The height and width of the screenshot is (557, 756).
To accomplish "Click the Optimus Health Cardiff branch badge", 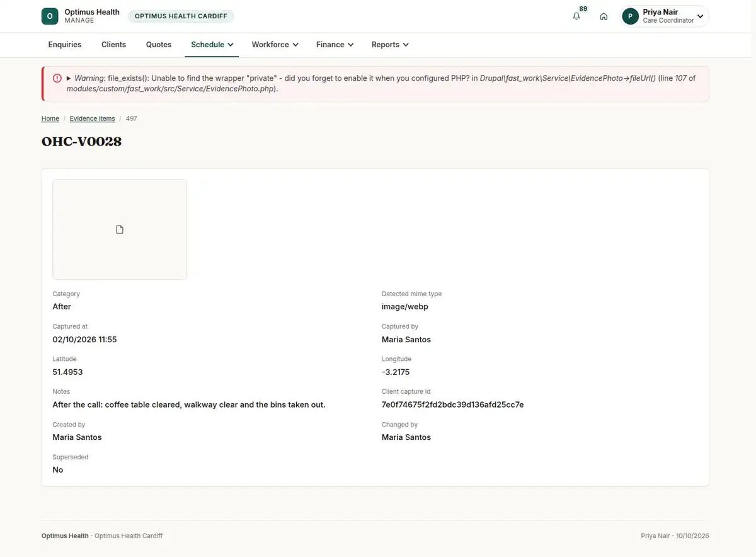I will coord(181,16).
